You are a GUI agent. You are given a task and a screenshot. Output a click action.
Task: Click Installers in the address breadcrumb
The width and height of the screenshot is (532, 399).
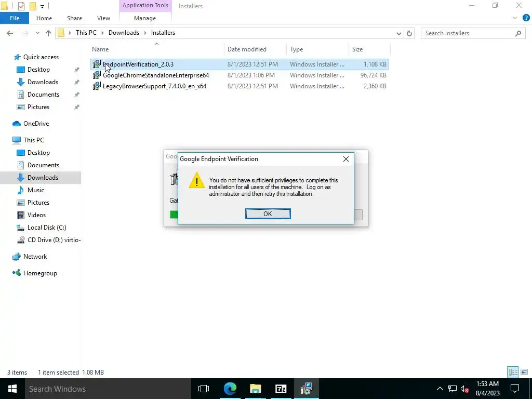click(x=163, y=33)
